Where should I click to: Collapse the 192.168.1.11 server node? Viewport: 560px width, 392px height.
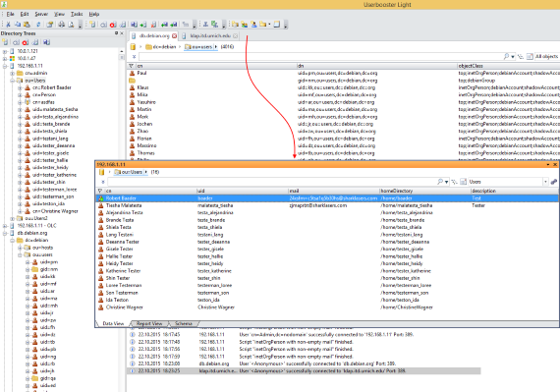pos(5,66)
